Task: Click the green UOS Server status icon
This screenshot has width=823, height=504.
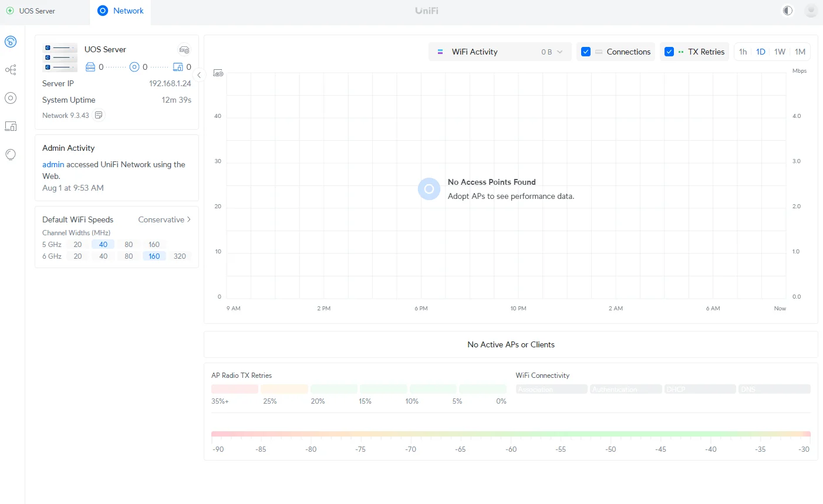Action: pyautogui.click(x=10, y=11)
